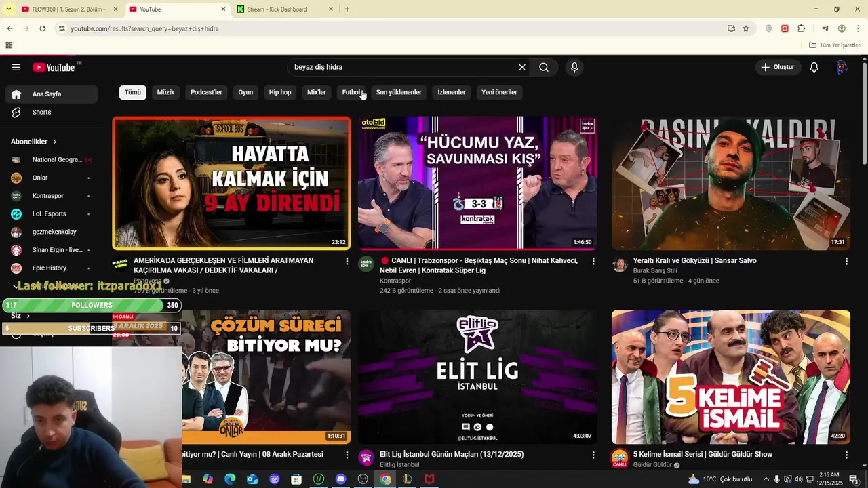Go to Ana Sayfa in sidebar
Screen dimensions: 868x488
click(x=52, y=94)
